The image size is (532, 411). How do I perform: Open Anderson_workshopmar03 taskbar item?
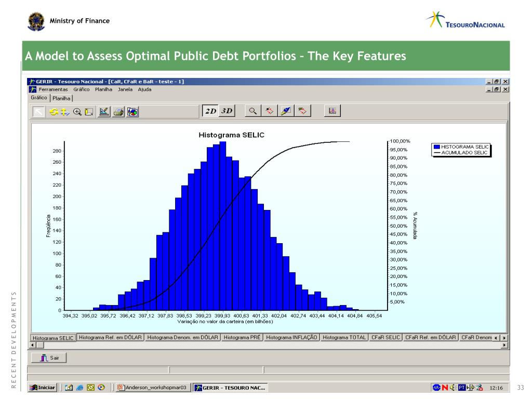coord(152,388)
